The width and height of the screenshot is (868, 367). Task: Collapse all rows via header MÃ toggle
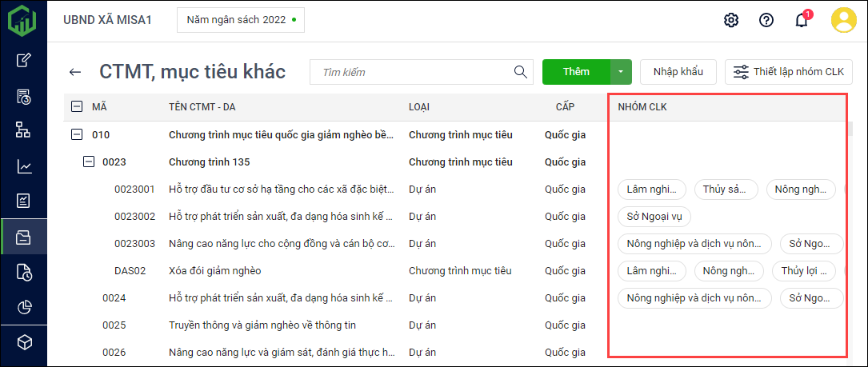pos(77,106)
